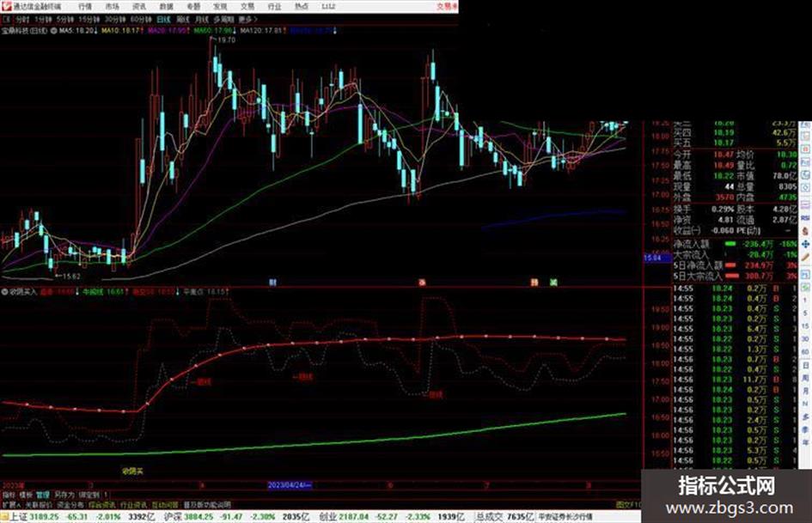
Task: Click the Tongdaxin red logo icon
Action: point(6,6)
